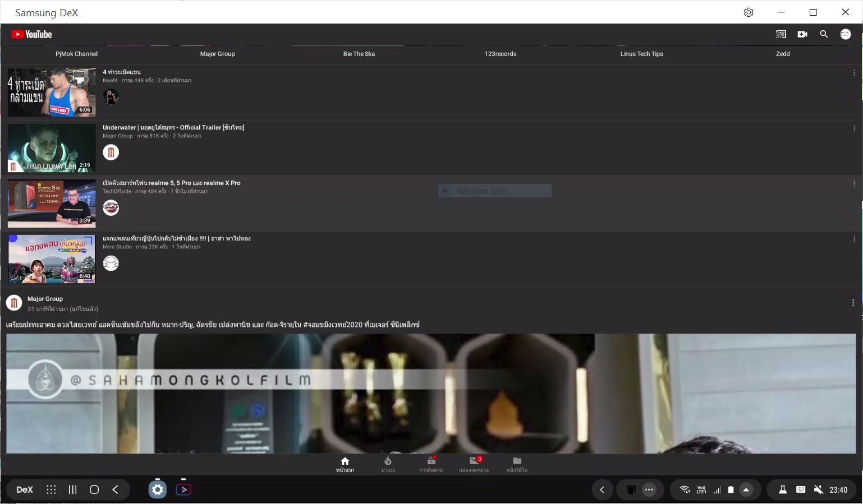This screenshot has width=863, height=504.
Task: Open Wi-Fi status icon in taskbar
Action: pos(685,490)
